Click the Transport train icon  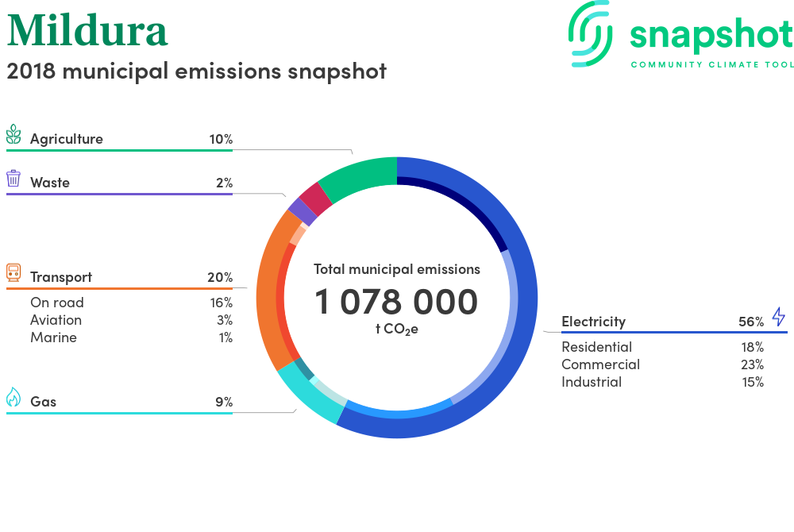[13, 272]
